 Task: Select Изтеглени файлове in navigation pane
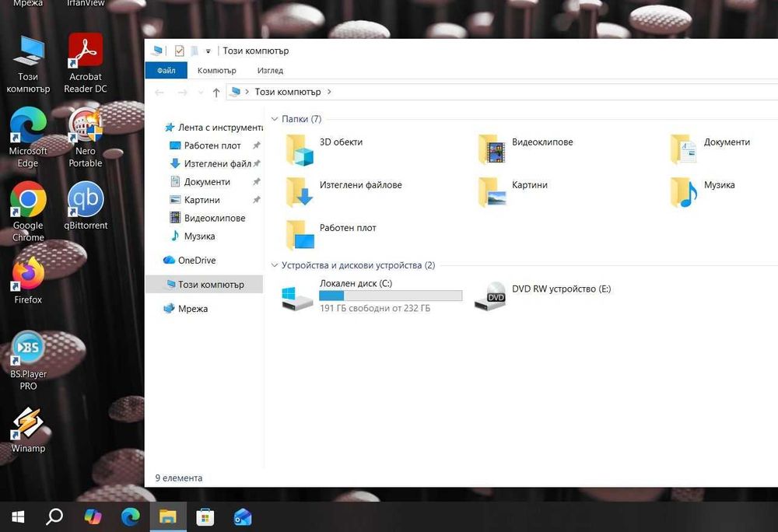[x=212, y=163]
